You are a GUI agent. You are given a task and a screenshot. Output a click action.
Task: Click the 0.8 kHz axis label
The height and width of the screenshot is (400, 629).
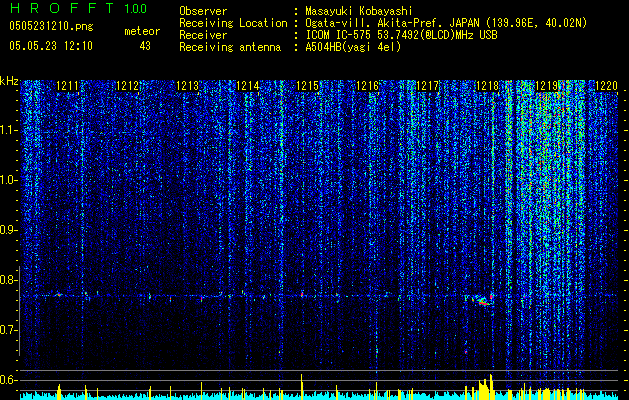pos(8,280)
